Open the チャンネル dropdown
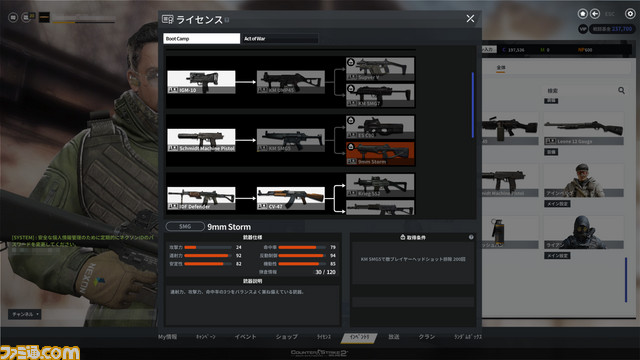 coord(25,314)
